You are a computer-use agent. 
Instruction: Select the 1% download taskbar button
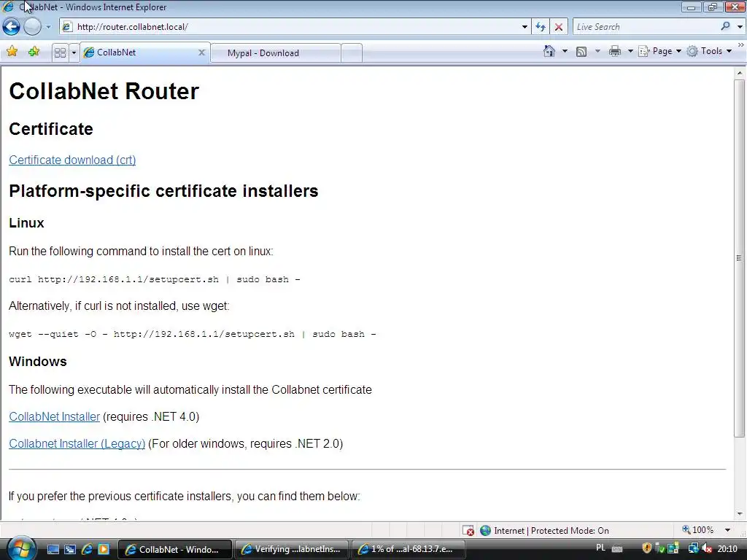pyautogui.click(x=409, y=549)
